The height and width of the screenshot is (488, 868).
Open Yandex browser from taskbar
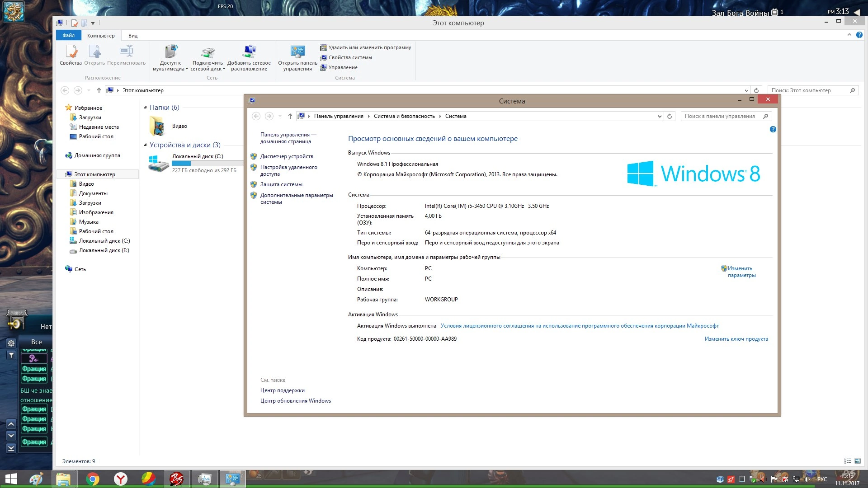(120, 479)
